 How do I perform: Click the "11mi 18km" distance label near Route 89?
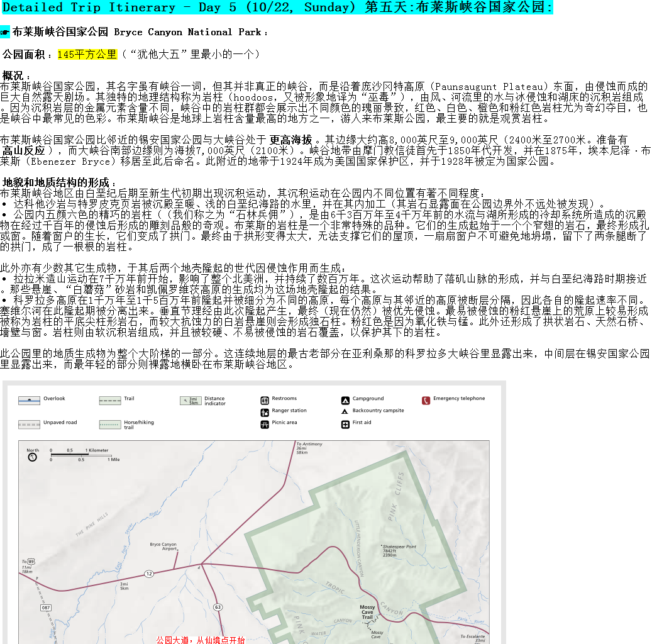point(27,570)
